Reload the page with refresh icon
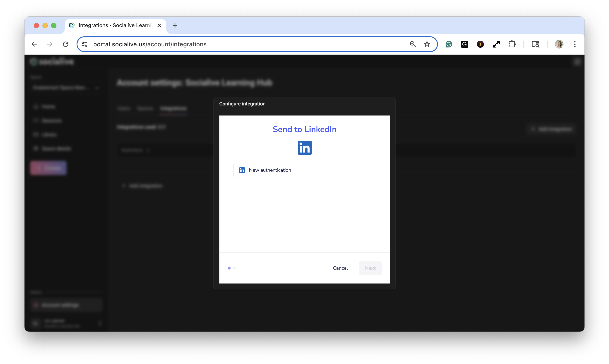 pyautogui.click(x=65, y=44)
